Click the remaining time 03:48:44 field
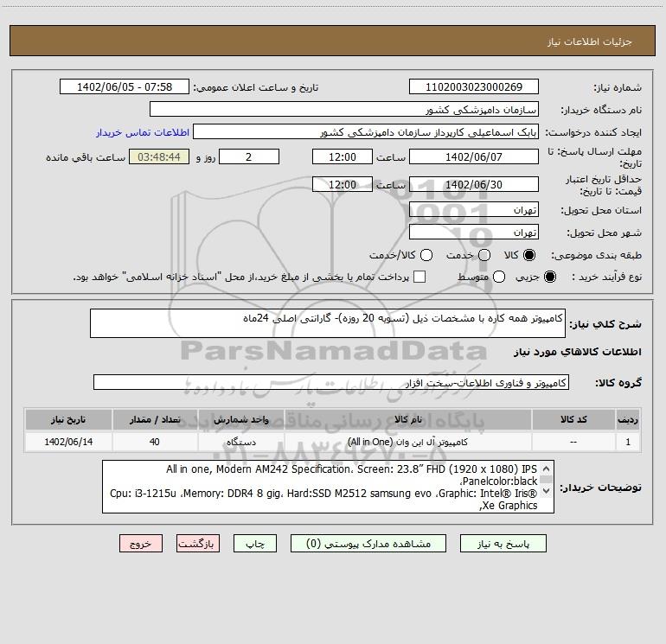 pyautogui.click(x=159, y=156)
